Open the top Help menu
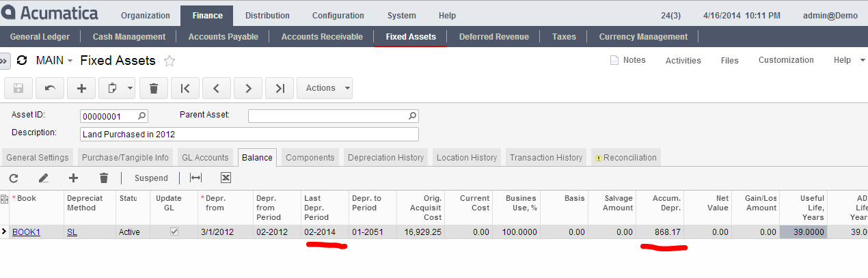 click(x=447, y=16)
